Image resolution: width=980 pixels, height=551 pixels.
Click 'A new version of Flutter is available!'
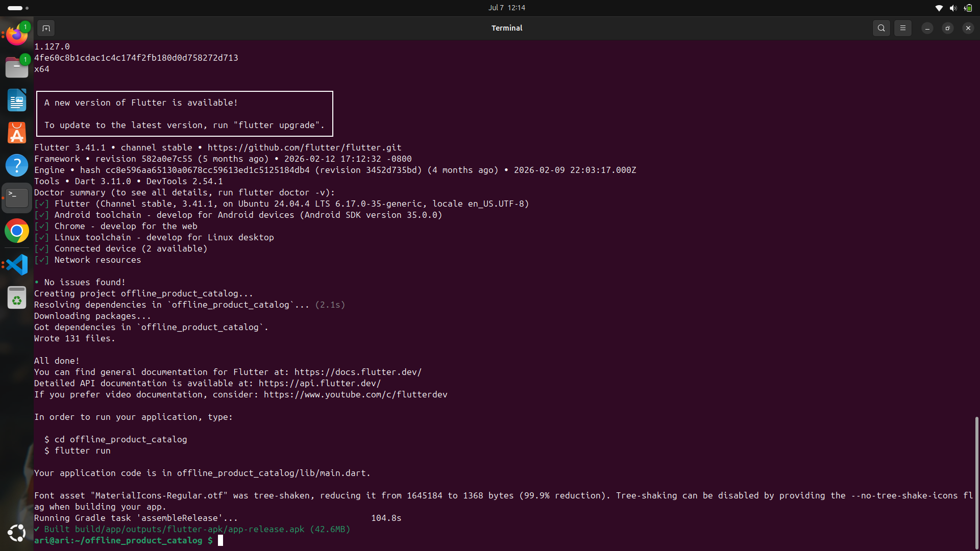pos(141,103)
